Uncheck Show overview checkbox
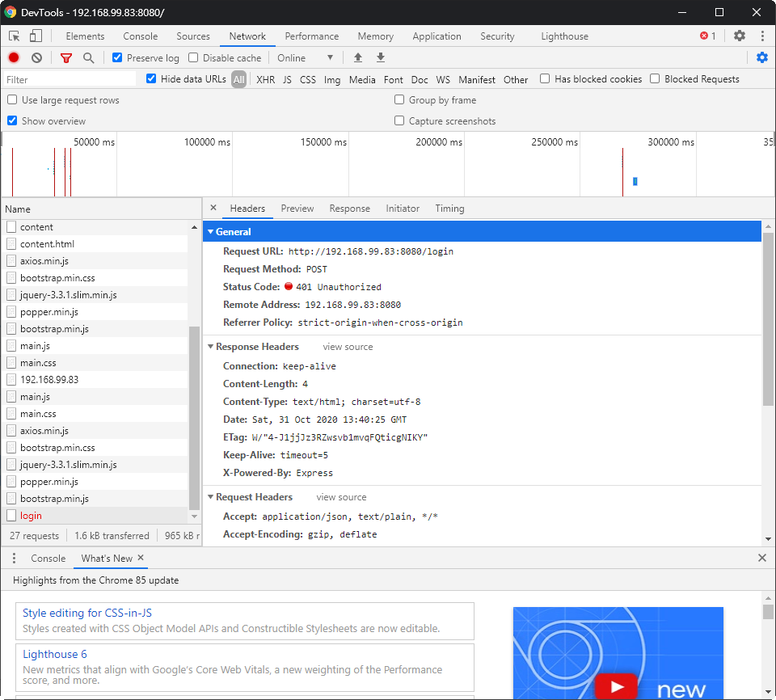776x700 pixels. pos(12,120)
